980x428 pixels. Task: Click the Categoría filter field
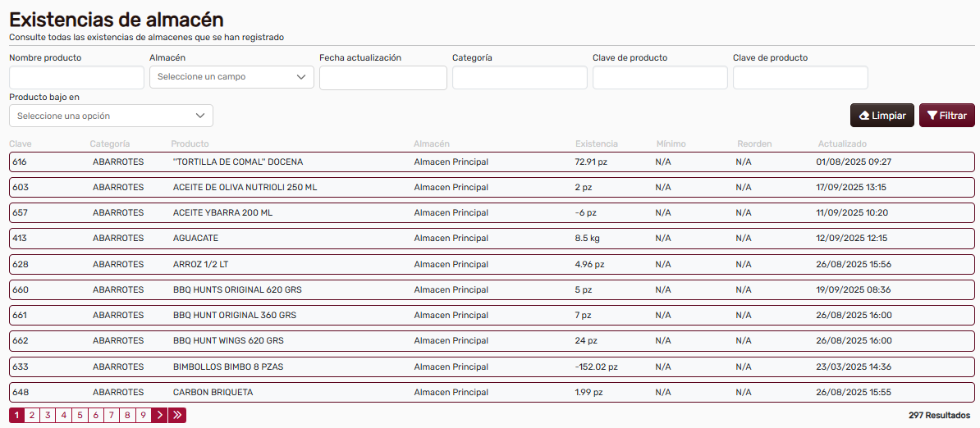coord(520,78)
